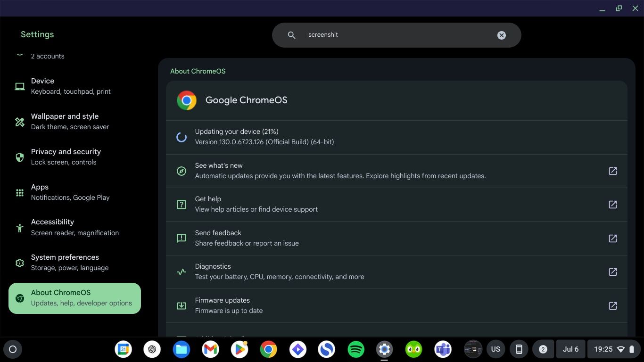Viewport: 644px width, 362px height.
Task: Clear the search field text
Action: point(502,35)
